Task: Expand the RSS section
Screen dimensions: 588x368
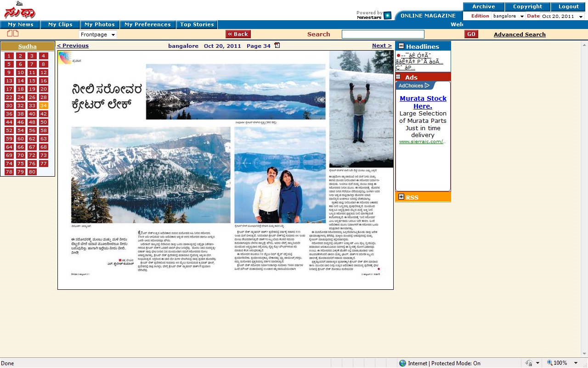Action: pos(401,197)
